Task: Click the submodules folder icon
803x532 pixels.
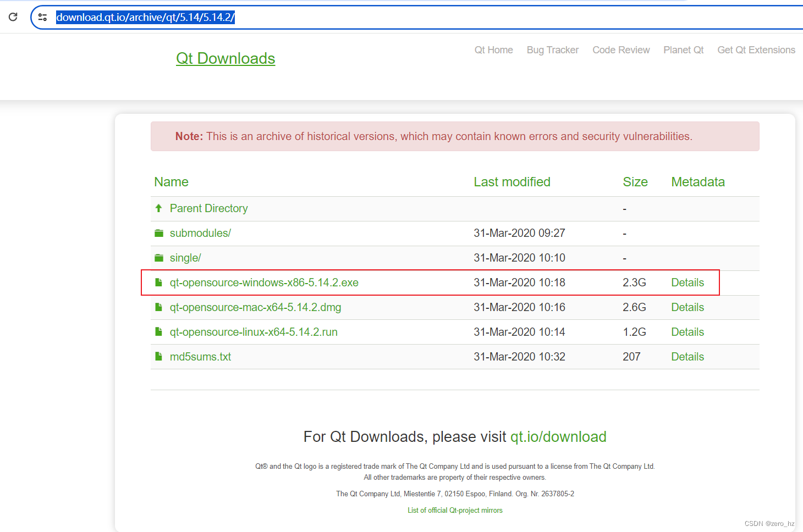Action: [159, 233]
